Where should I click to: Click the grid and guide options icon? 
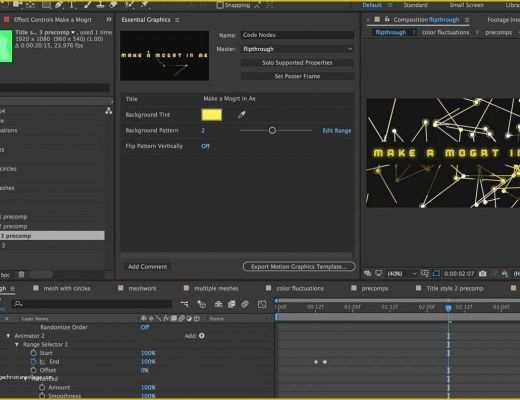(425, 274)
